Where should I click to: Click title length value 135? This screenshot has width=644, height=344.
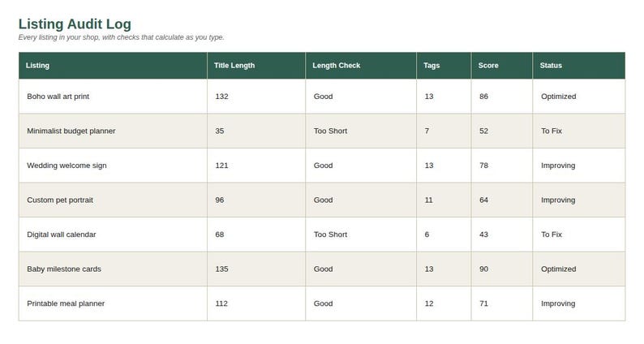point(221,269)
